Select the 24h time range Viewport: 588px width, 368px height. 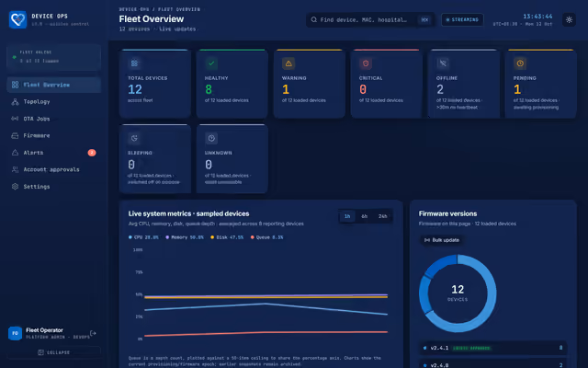pyautogui.click(x=382, y=216)
